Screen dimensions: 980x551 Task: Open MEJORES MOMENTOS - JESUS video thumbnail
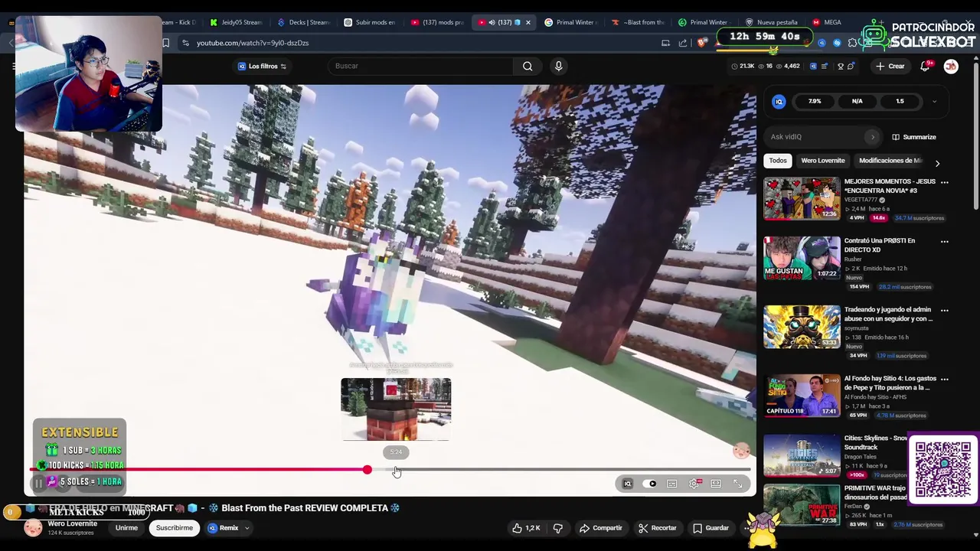coord(802,198)
